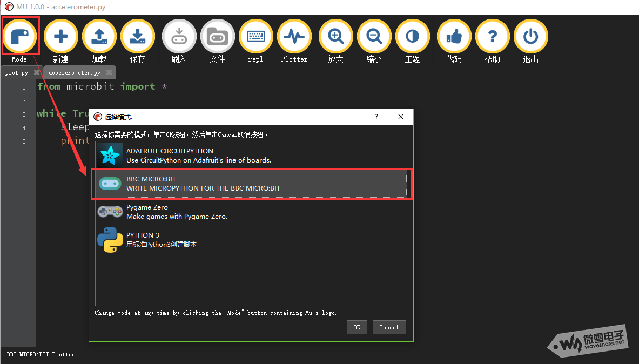Pick the Pygame Zero mode
Viewport: 639px width, 364px height.
(x=251, y=212)
